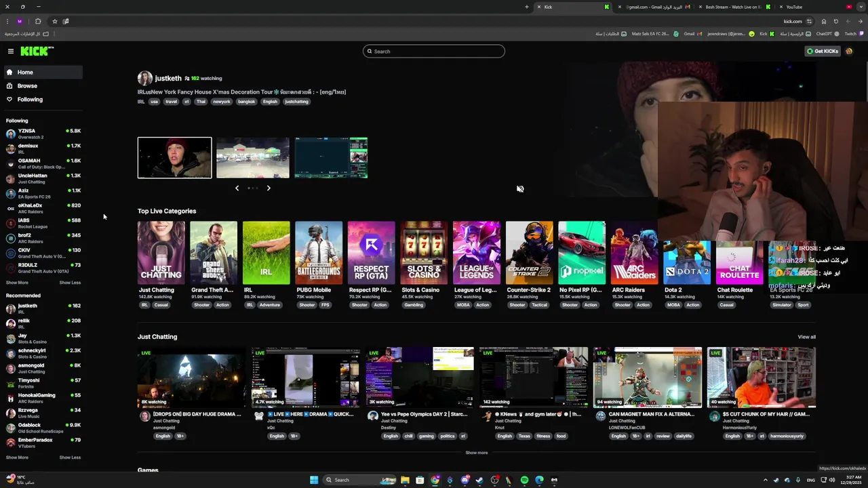The image size is (868, 488).
Task: Open browser extensions puzzle icon
Action: tap(38, 21)
